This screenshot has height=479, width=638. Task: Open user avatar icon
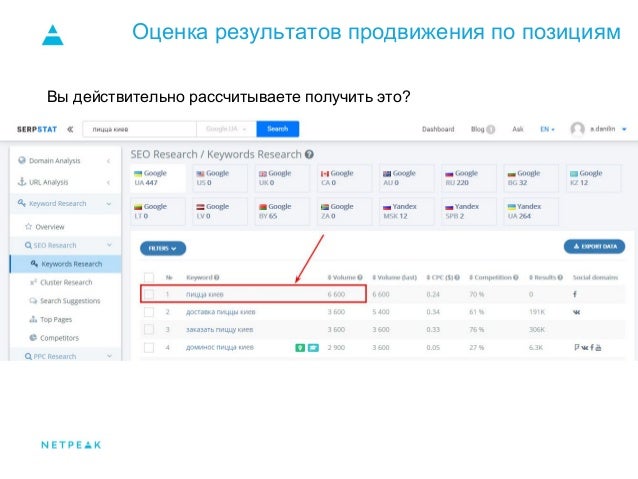(x=577, y=129)
